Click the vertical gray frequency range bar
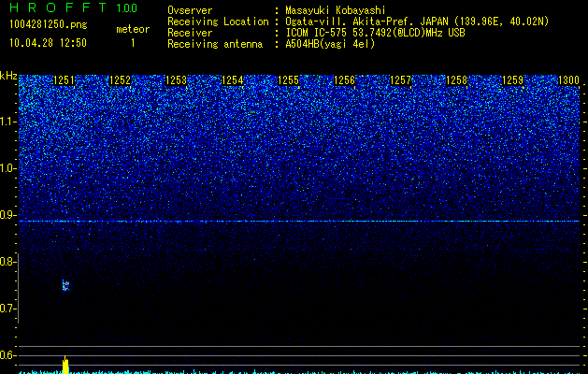Image resolution: width=588 pixels, height=374 pixels. tap(19, 288)
